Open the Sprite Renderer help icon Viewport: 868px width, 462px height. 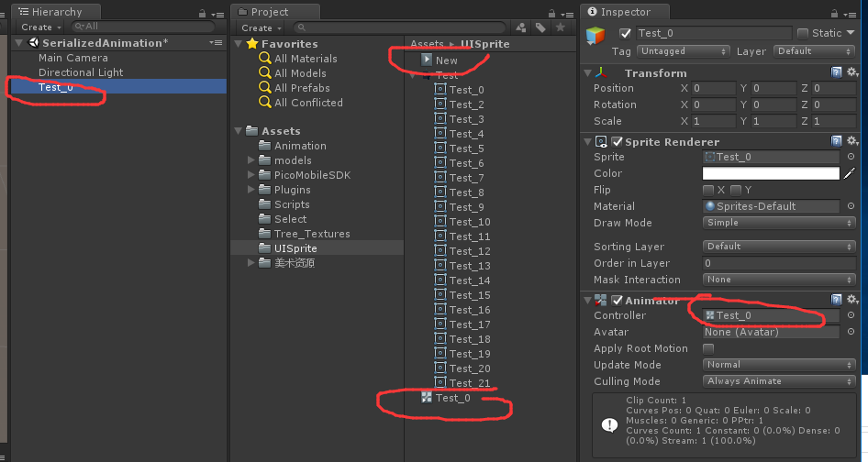point(837,141)
